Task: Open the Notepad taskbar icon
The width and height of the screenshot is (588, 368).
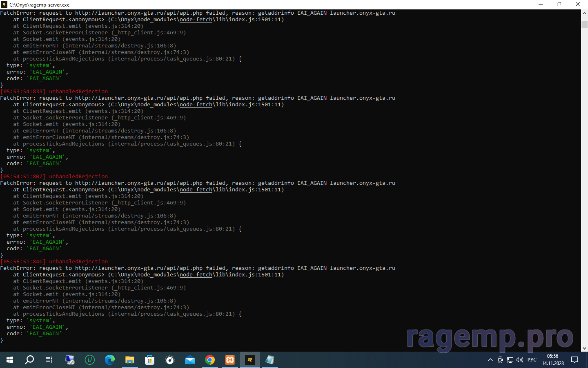Action: coord(269,360)
